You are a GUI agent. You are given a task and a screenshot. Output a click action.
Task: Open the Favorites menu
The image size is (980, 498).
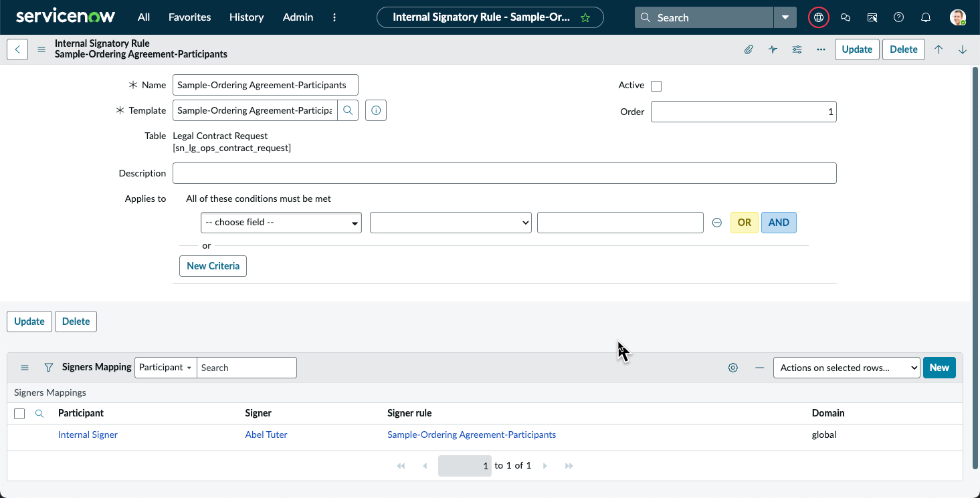coord(189,17)
